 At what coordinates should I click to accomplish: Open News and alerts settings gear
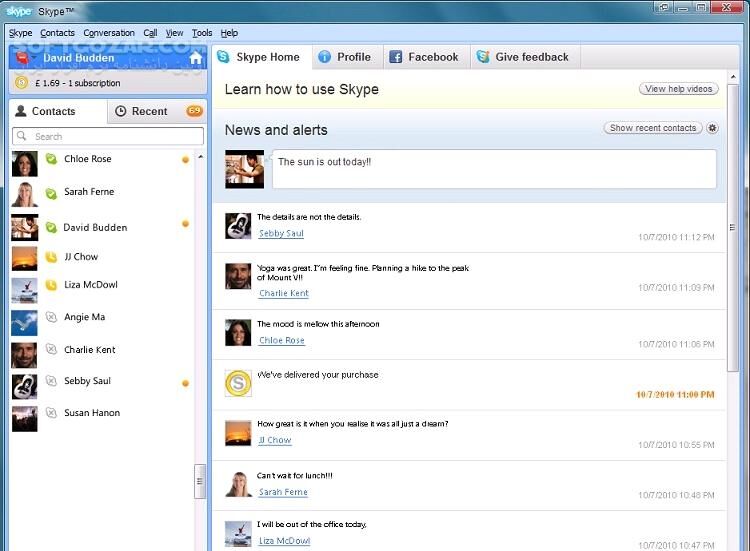712,128
